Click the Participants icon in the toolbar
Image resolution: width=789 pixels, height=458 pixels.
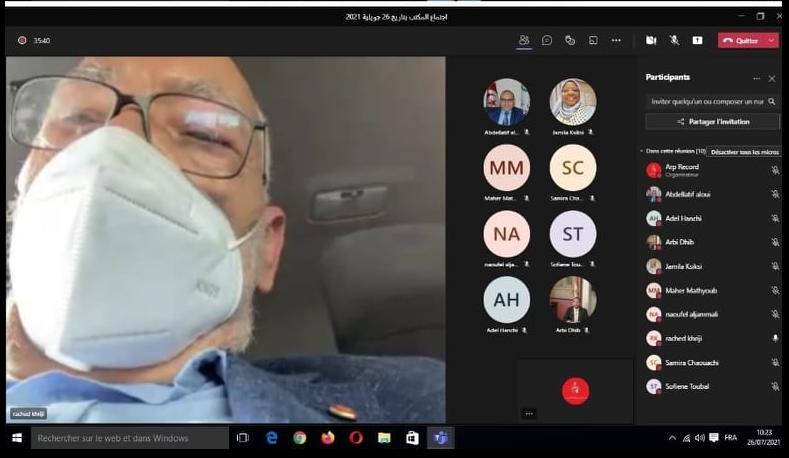523,40
